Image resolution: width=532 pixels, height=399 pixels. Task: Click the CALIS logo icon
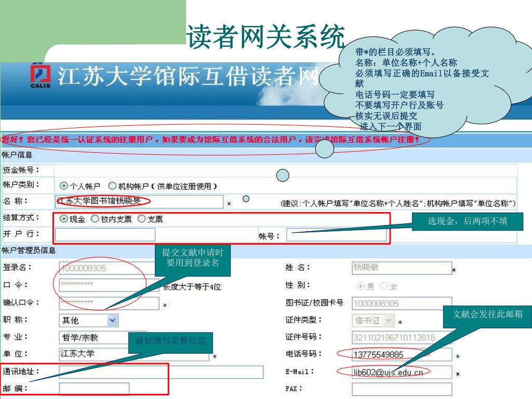(x=41, y=76)
